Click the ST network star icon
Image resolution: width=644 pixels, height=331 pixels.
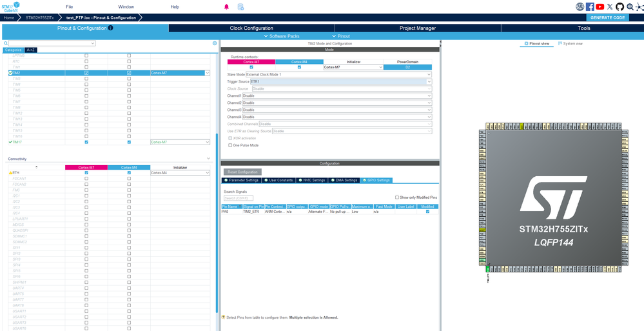(639, 6)
